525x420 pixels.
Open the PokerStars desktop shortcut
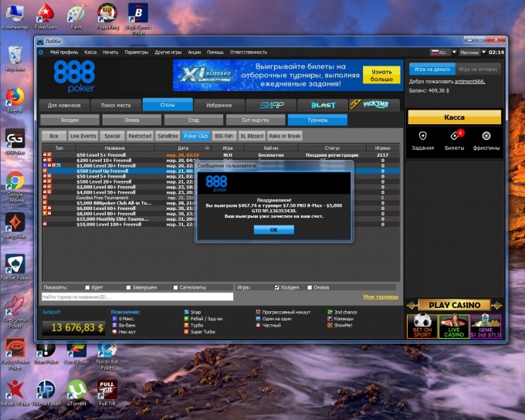(46, 16)
